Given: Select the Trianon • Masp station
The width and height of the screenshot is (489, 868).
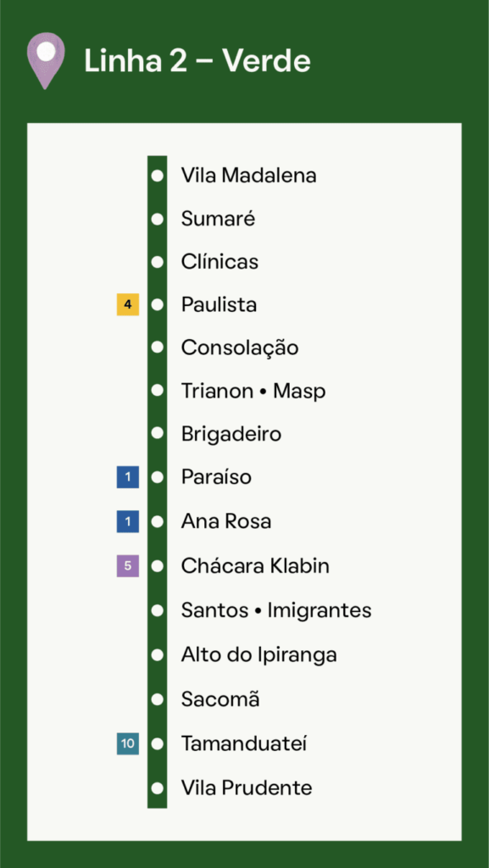Looking at the screenshot, I should tap(253, 392).
